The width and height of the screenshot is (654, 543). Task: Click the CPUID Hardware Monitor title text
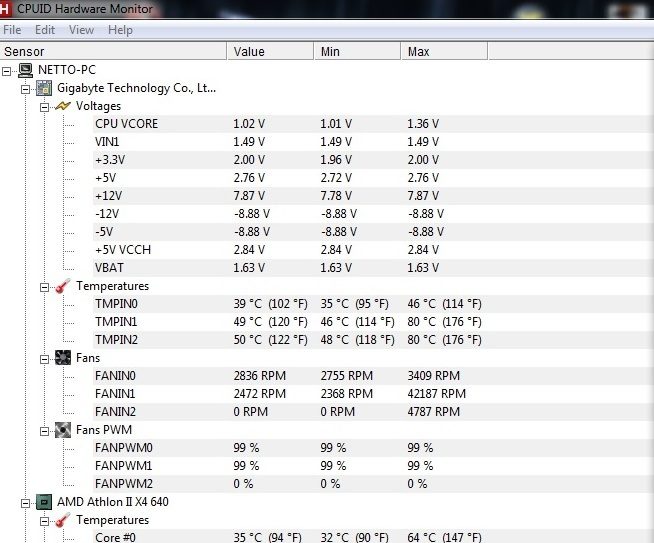pos(85,9)
